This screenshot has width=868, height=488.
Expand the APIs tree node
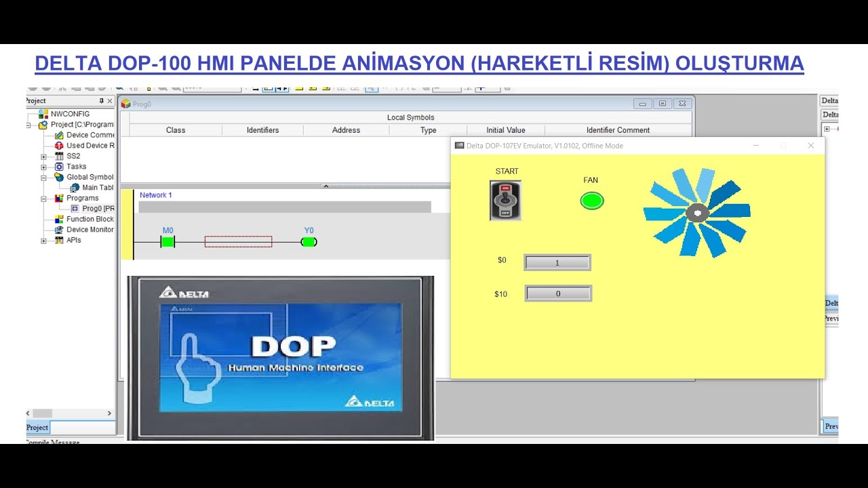(43, 241)
